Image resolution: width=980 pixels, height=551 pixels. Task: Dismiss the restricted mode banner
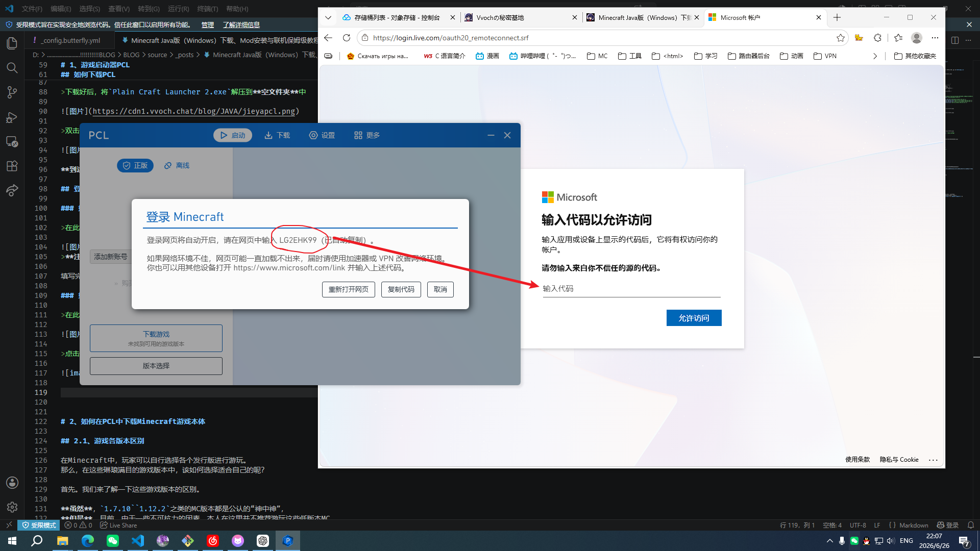[969, 24]
